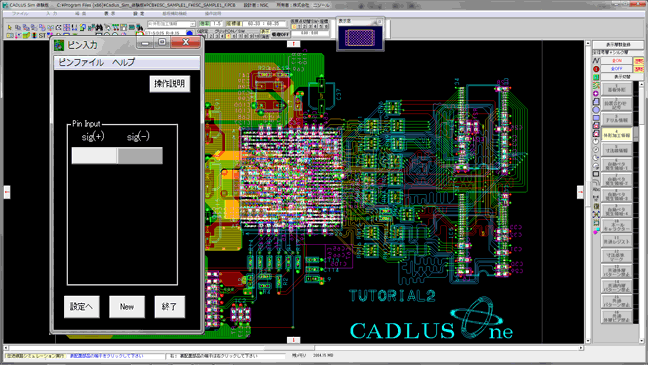
Task: Click the 設定へ button
Action: (x=82, y=307)
